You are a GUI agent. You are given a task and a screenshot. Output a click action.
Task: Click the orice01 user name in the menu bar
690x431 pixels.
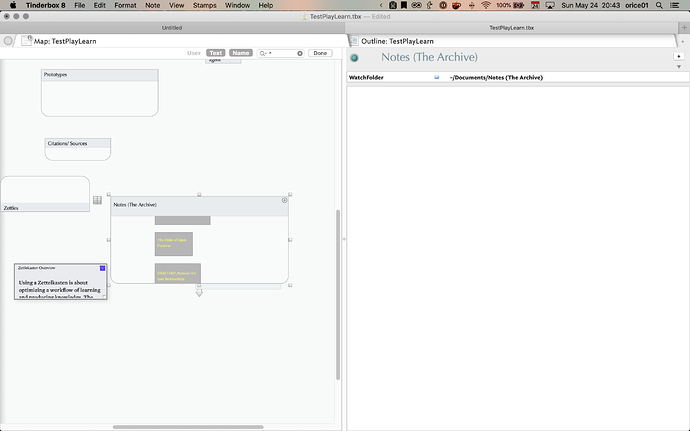pyautogui.click(x=637, y=5)
